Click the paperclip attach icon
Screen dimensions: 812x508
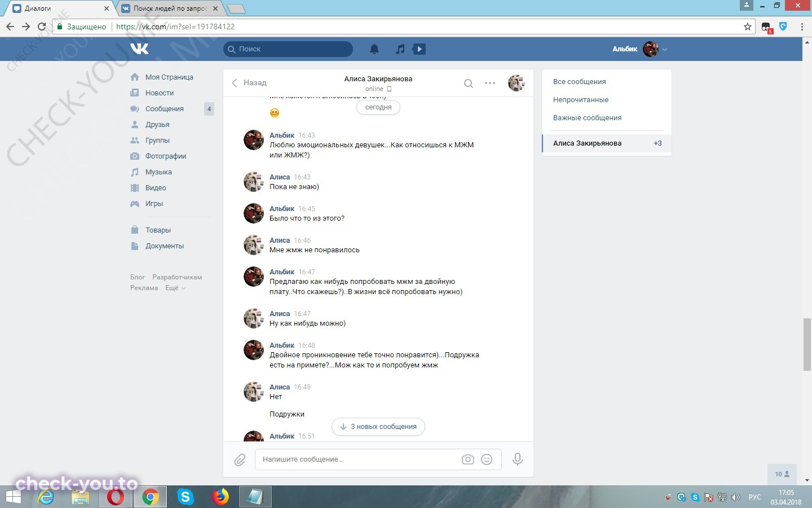[240, 460]
